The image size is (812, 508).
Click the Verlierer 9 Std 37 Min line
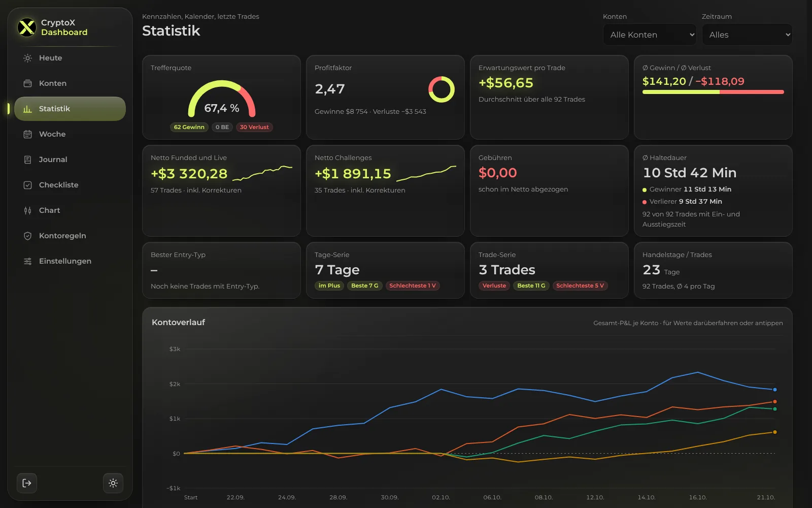pos(682,201)
